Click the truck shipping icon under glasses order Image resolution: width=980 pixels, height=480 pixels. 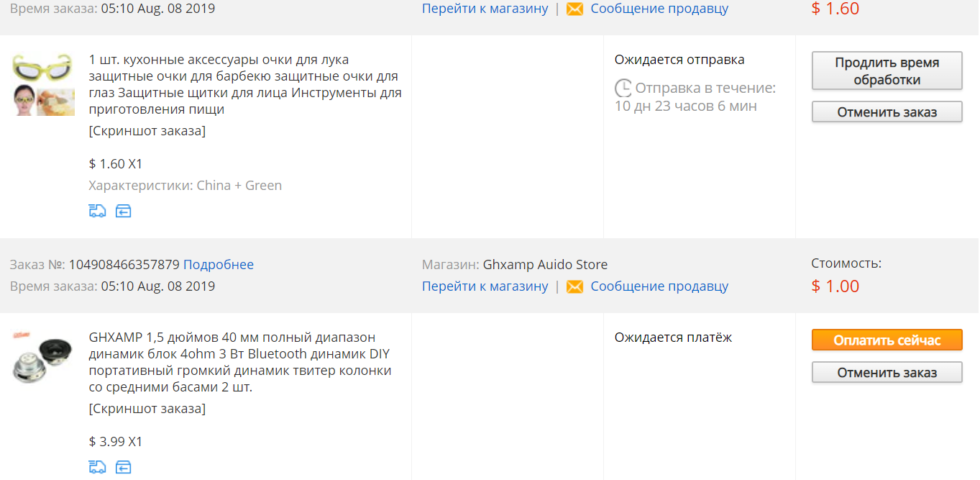[x=97, y=211]
